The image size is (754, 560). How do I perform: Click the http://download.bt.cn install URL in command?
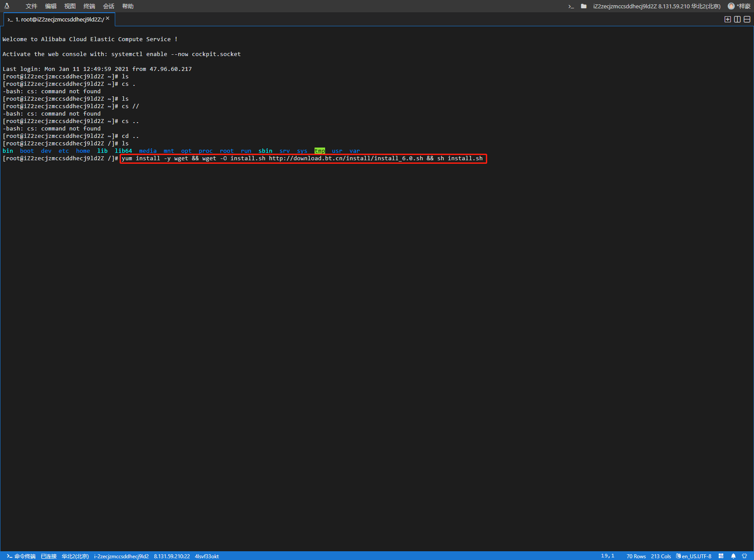point(346,158)
